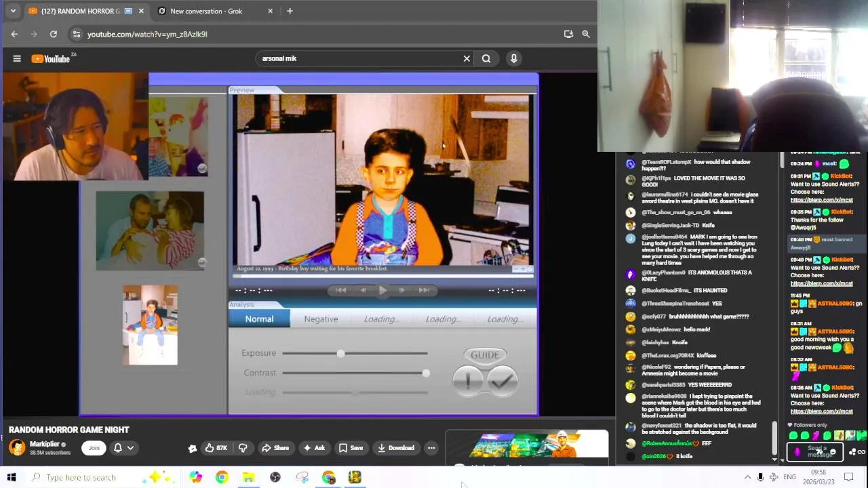This screenshot has height=488, width=868.
Task: Click the browser address bar URL
Action: tap(147, 34)
